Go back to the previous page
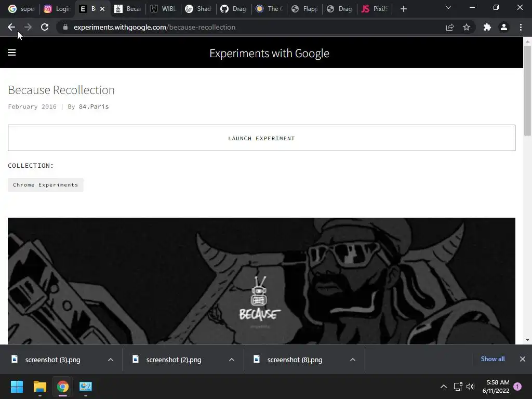 point(11,27)
